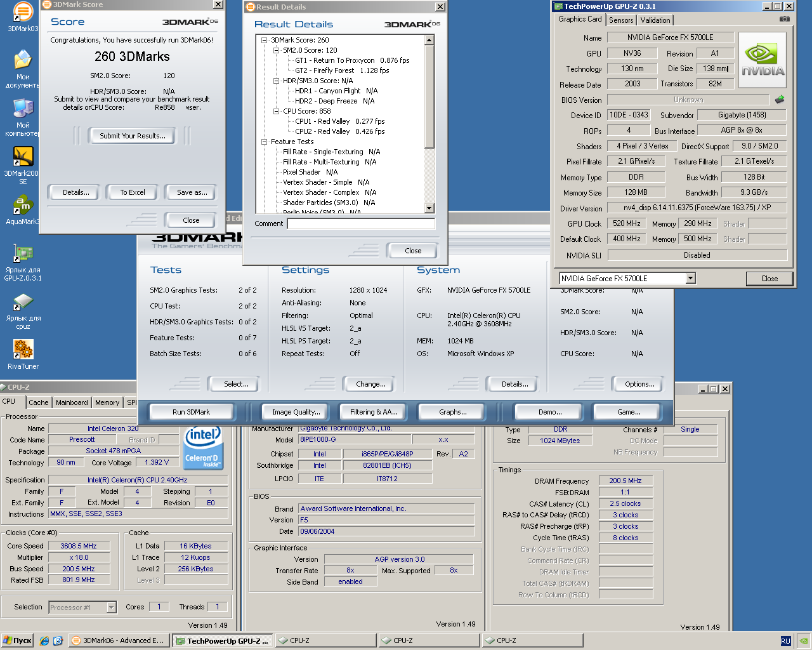Click the Options button in 3DMark06
The width and height of the screenshot is (812, 650).
click(x=639, y=384)
